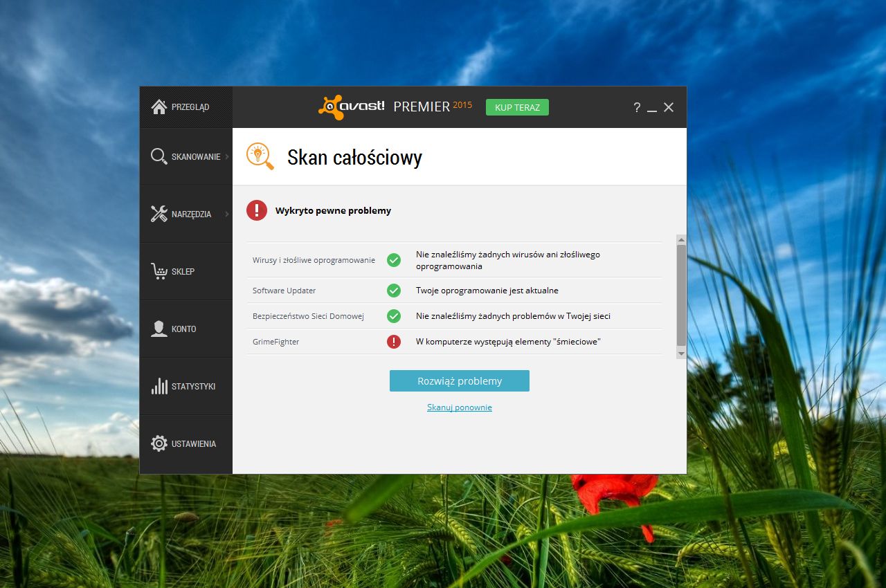This screenshot has height=588, width=886.
Task: Click 'W komputerze występują elementy "śmieciowe"' message
Action: (x=508, y=342)
